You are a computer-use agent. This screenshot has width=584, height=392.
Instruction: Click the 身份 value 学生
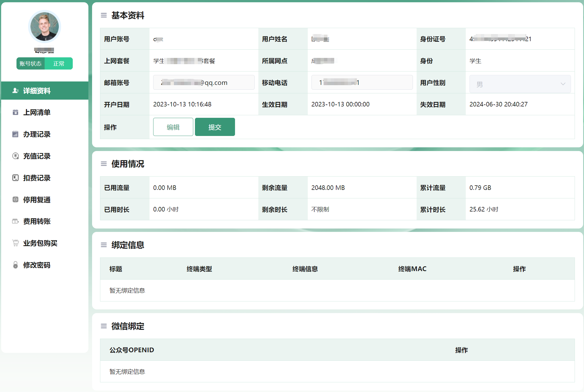point(475,61)
